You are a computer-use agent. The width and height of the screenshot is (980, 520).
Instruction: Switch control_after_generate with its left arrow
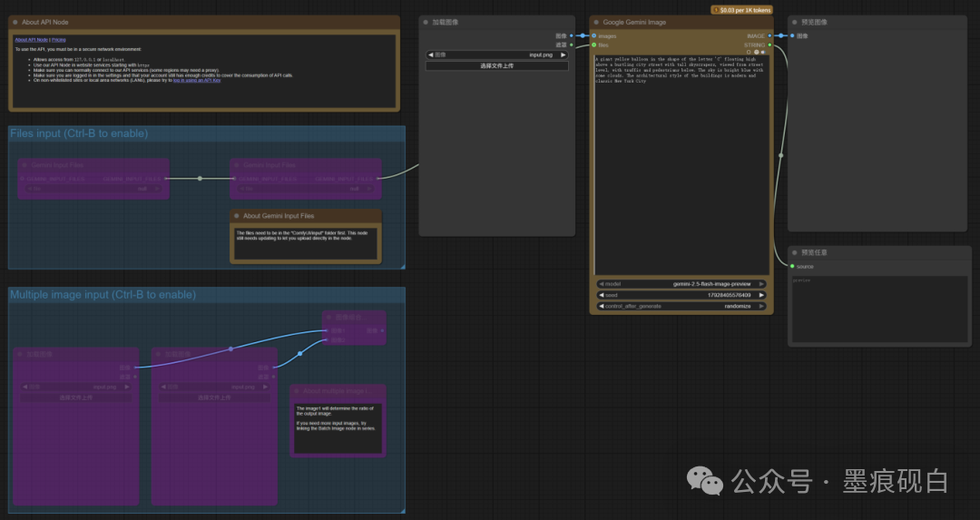(602, 306)
